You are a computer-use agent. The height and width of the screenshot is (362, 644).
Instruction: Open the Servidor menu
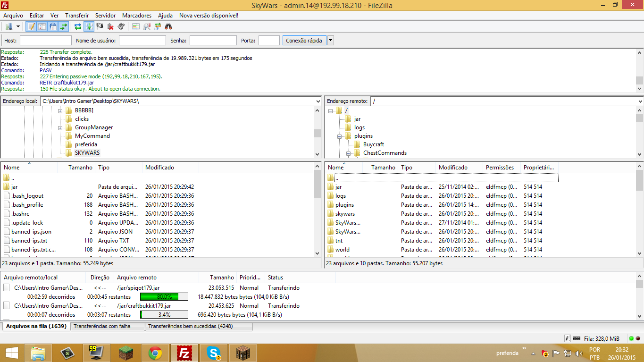click(106, 16)
